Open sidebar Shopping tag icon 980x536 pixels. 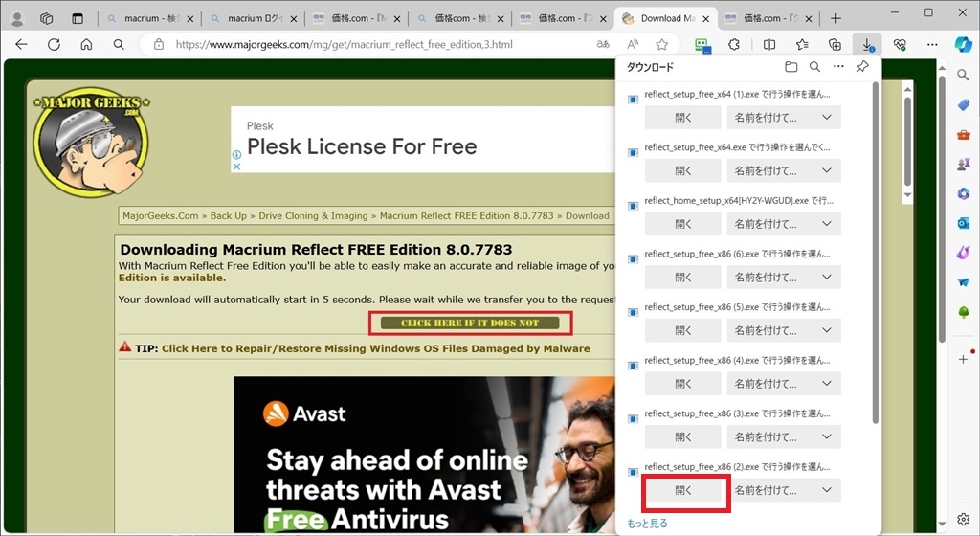[963, 105]
